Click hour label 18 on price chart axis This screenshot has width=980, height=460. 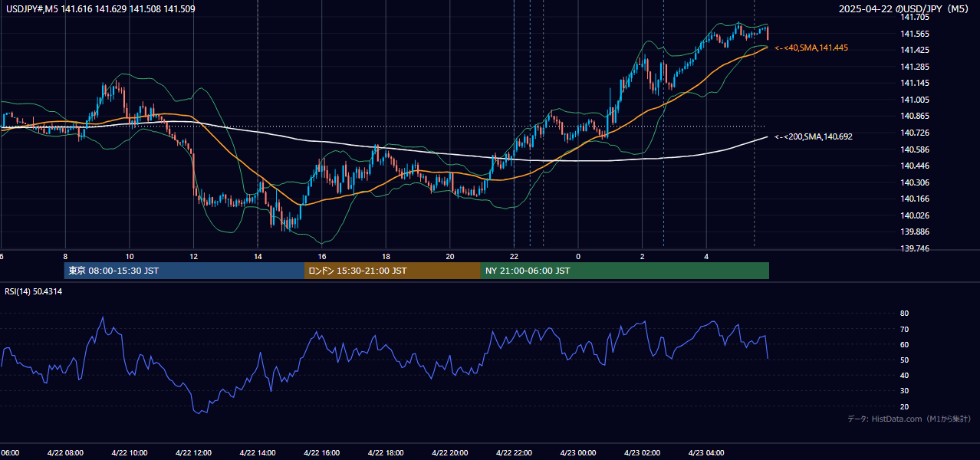coord(386,256)
